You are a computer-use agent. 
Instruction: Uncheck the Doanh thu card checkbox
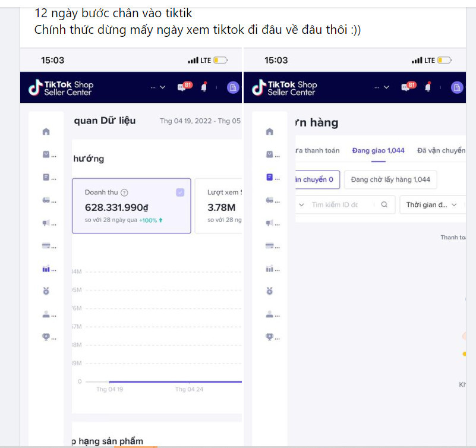180,193
